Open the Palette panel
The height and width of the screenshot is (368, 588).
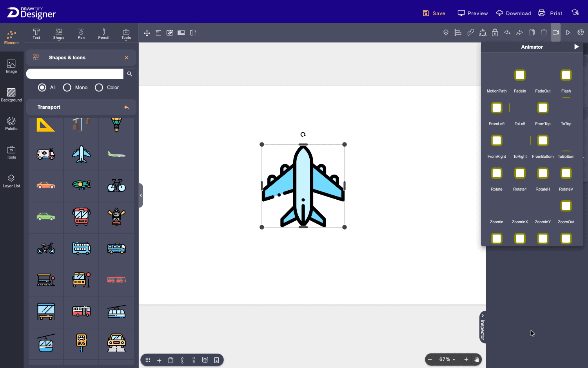point(11,124)
